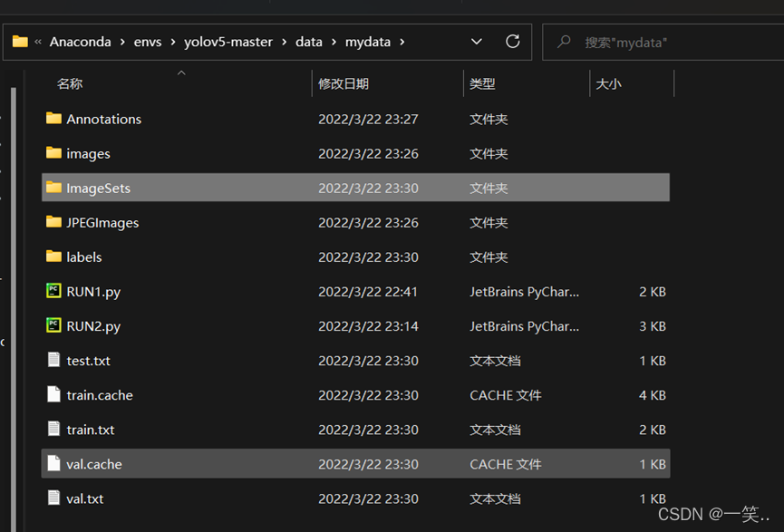Screen dimensions: 784x532
Task: Select the Annotations folder name
Action: tap(104, 119)
